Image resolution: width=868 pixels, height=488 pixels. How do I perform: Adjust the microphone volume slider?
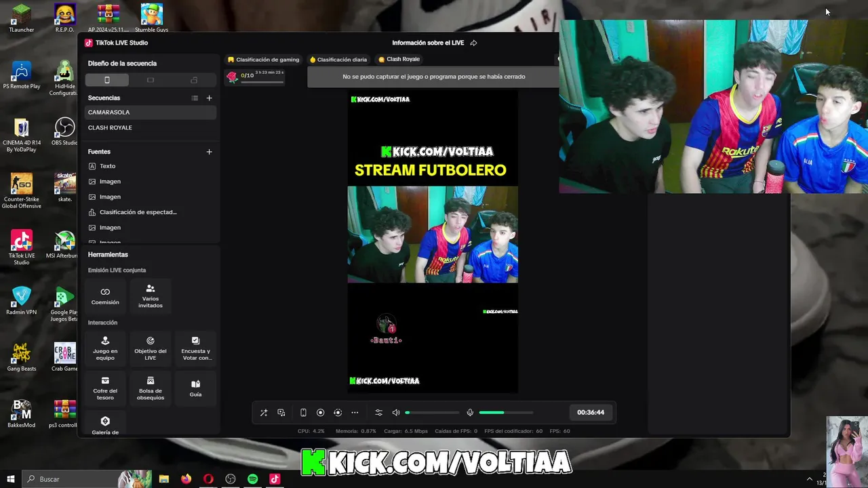pyautogui.click(x=506, y=413)
